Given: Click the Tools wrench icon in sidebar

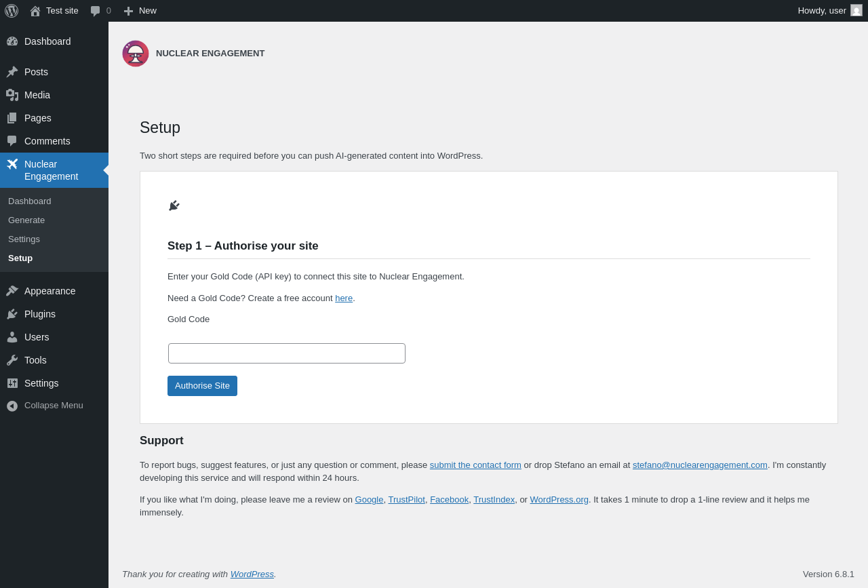Looking at the screenshot, I should pyautogui.click(x=12, y=360).
